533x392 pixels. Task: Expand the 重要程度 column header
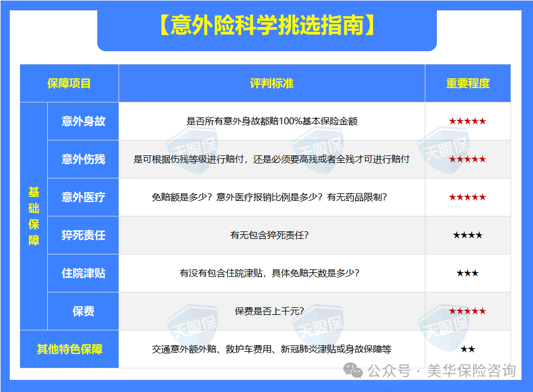pos(468,82)
